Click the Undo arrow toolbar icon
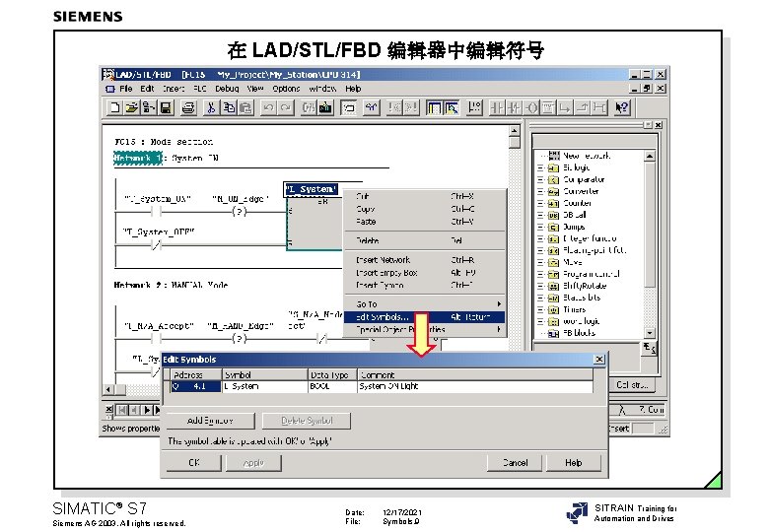Image resolution: width=769 pixels, height=532 pixels. click(268, 107)
